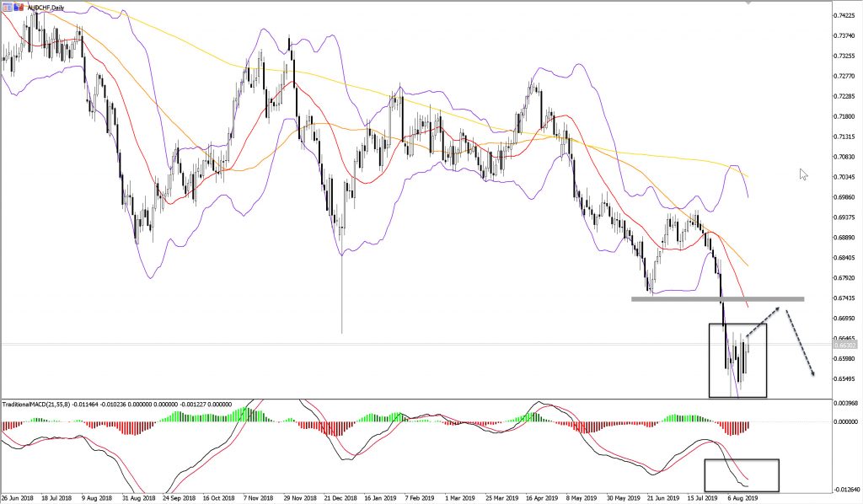The width and height of the screenshot is (863, 504).
Task: Click the one-click trading icon at top-left
Action: tap(7, 6)
